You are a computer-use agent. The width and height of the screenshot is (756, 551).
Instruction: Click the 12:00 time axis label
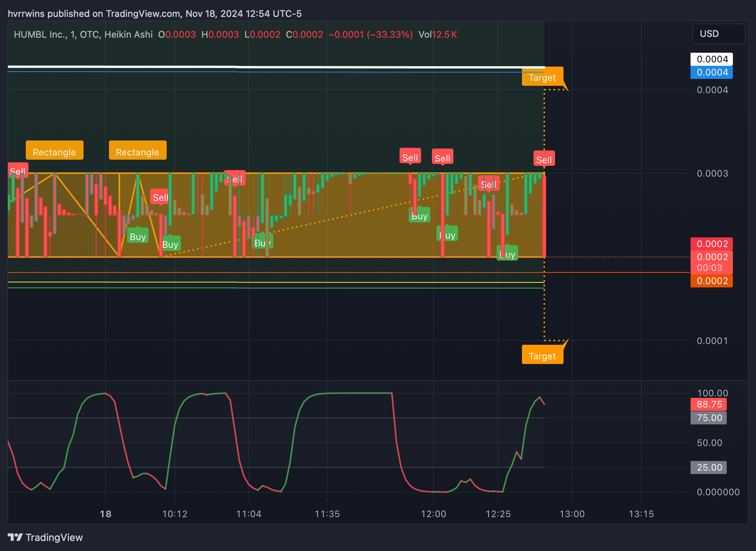tap(433, 514)
